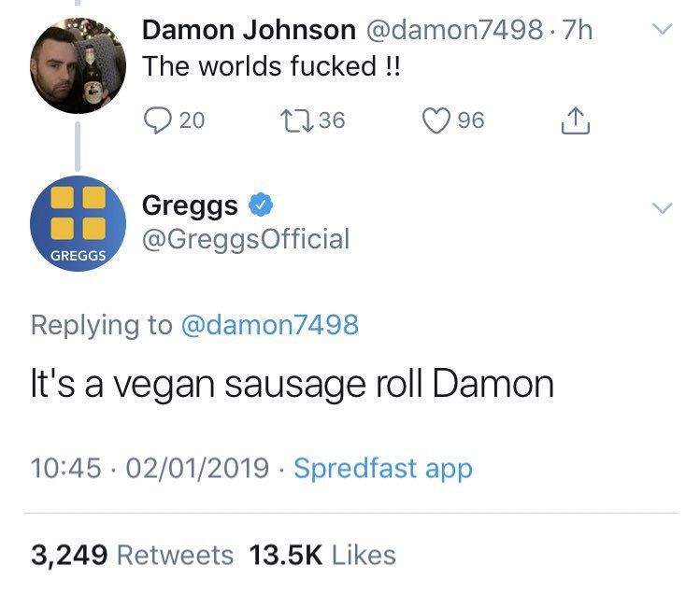
Task: Click the Greggs display name
Action: tap(190, 205)
